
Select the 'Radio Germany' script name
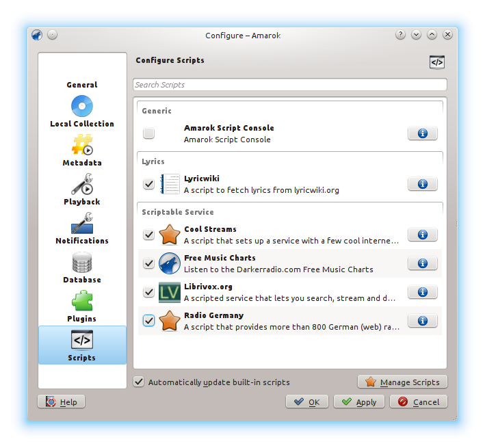coord(213,315)
